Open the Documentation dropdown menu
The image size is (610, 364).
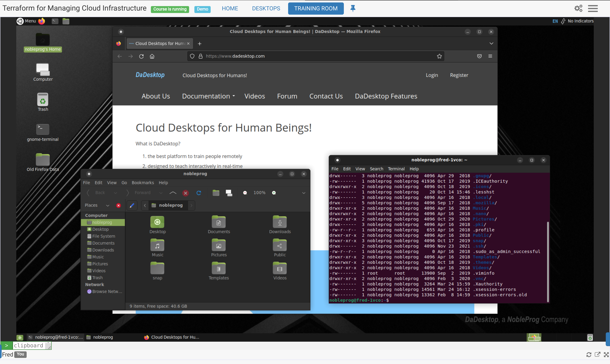click(208, 96)
